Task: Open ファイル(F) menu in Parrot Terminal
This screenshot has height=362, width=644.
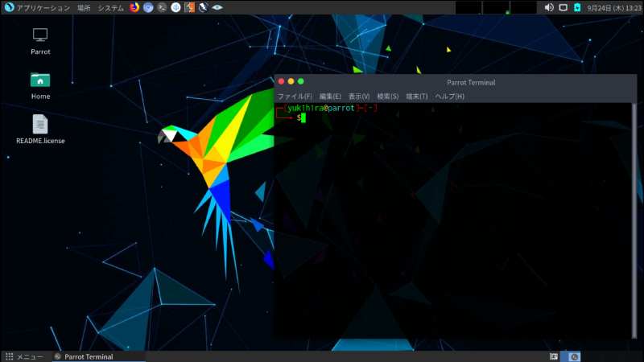Action: 295,97
